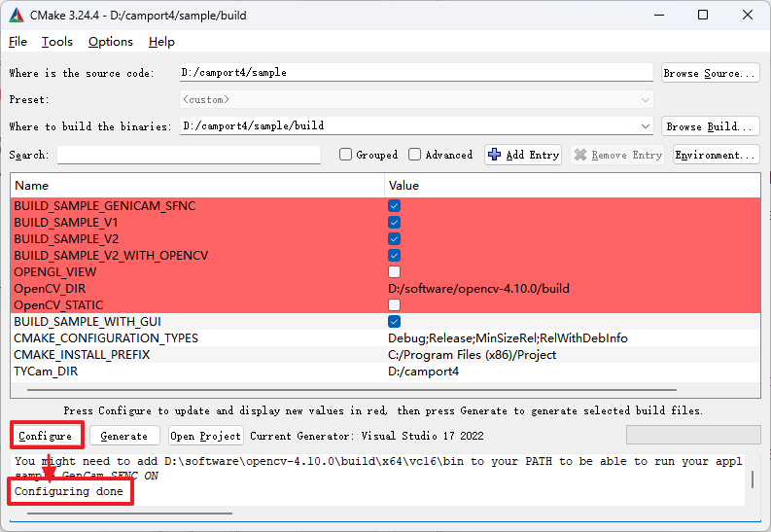Open the Preset dropdown
The image size is (771, 532).
coord(646,100)
